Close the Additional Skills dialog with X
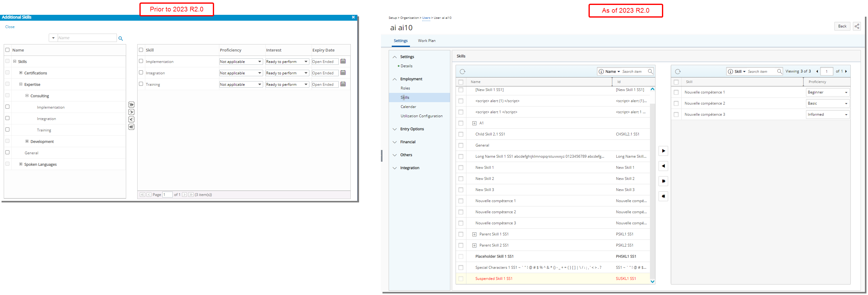 coord(353,17)
